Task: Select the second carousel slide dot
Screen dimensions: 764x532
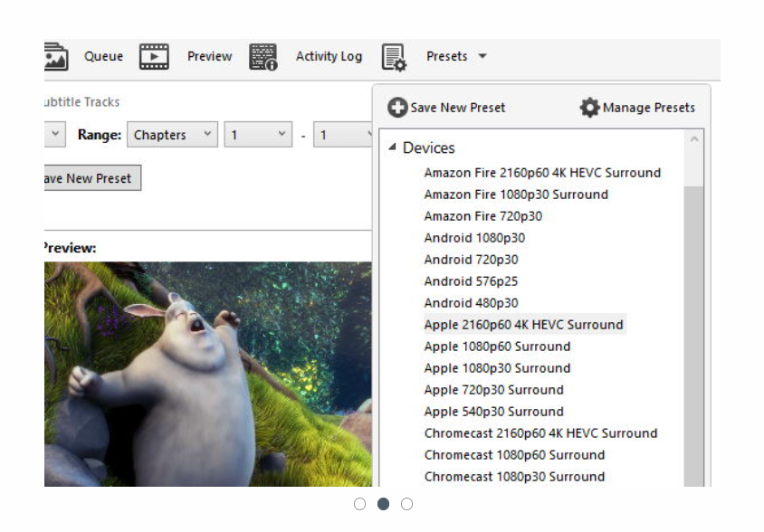Action: 384,504
